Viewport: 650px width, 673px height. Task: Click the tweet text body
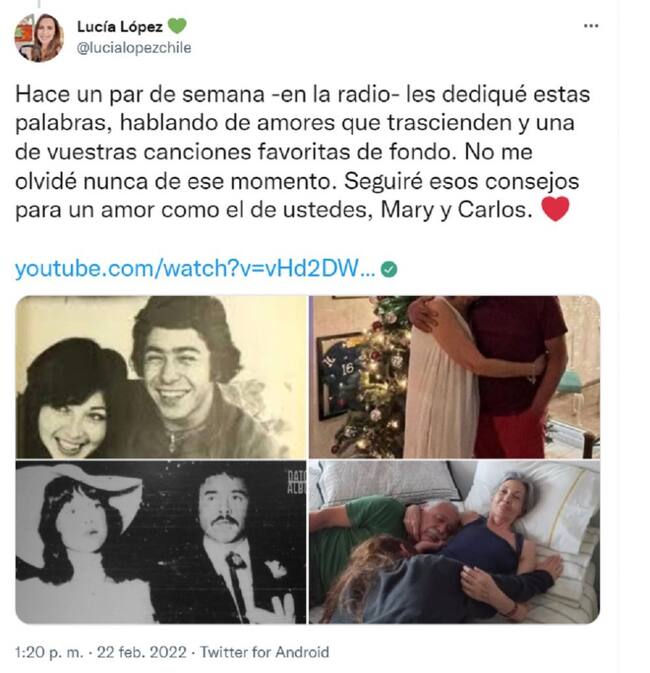[302, 152]
